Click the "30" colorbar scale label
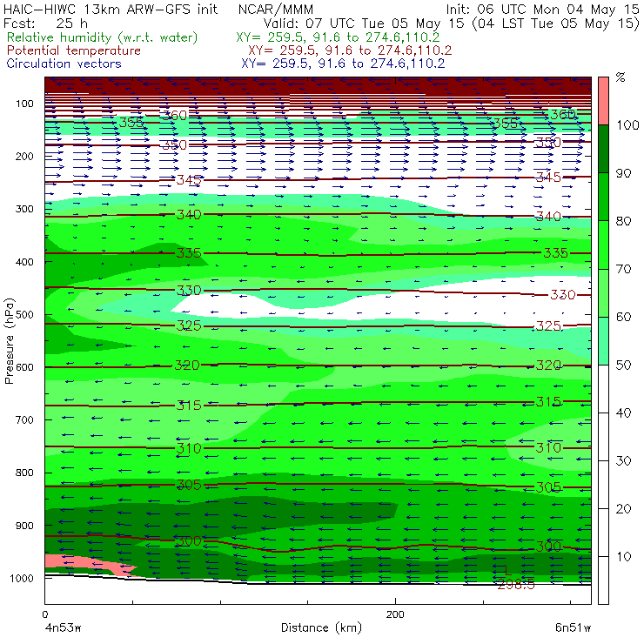The image size is (644, 644). pos(623,461)
